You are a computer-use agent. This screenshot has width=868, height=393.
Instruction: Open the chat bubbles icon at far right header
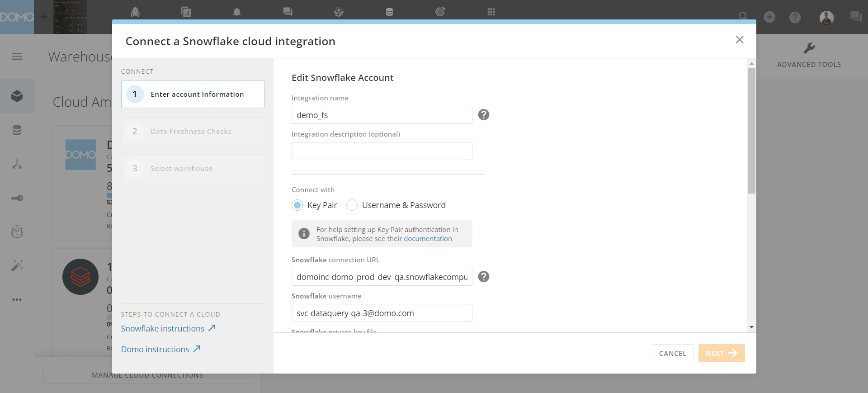tap(856, 17)
